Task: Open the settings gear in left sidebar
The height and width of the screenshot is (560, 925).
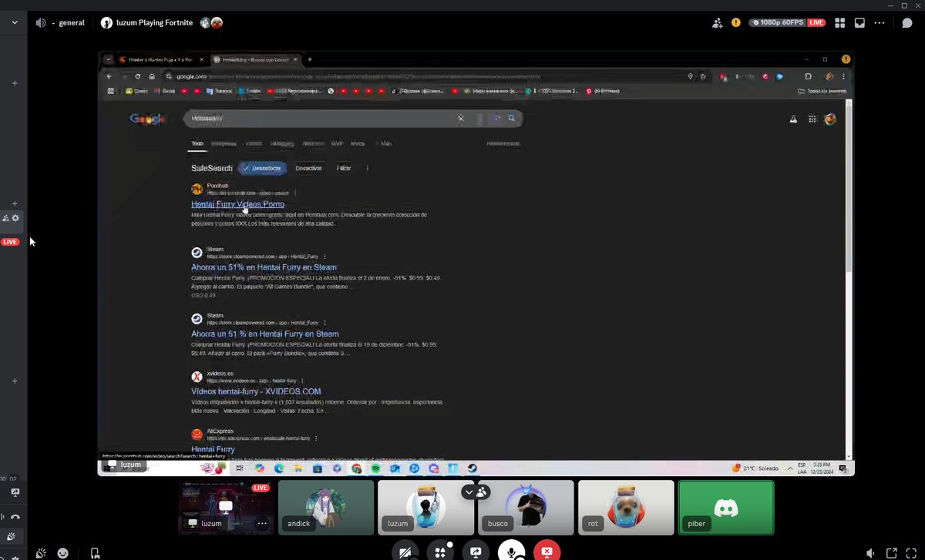Action: point(15,218)
